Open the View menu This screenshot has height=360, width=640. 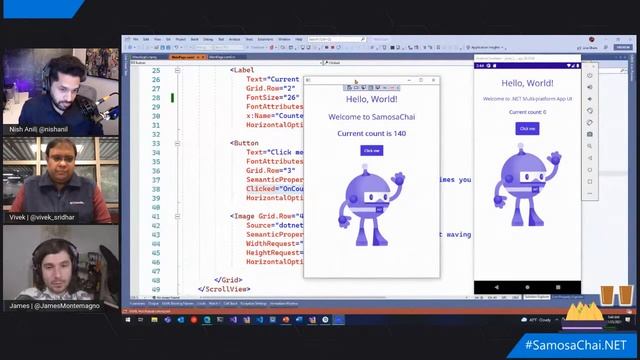pos(158,39)
